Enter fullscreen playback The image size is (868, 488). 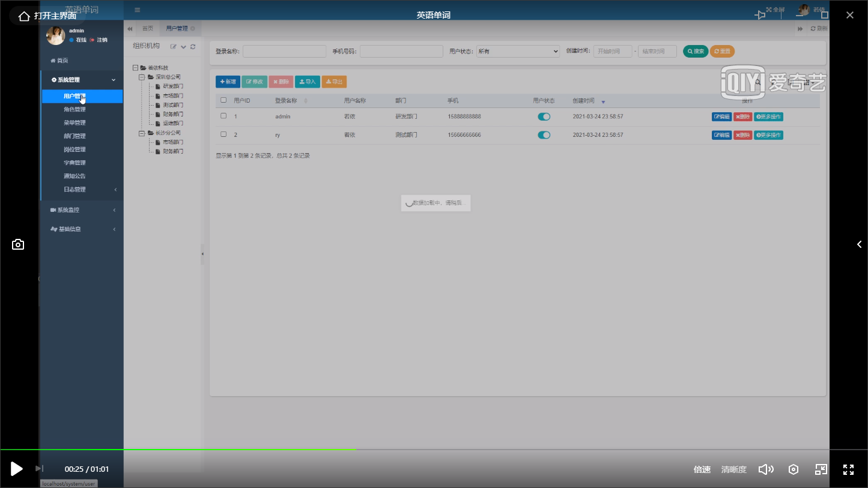(x=848, y=469)
